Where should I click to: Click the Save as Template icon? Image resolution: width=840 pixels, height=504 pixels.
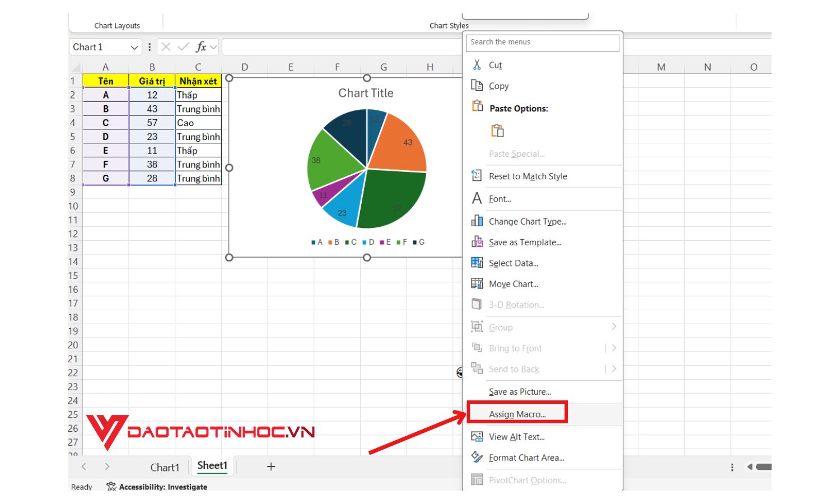tap(477, 242)
